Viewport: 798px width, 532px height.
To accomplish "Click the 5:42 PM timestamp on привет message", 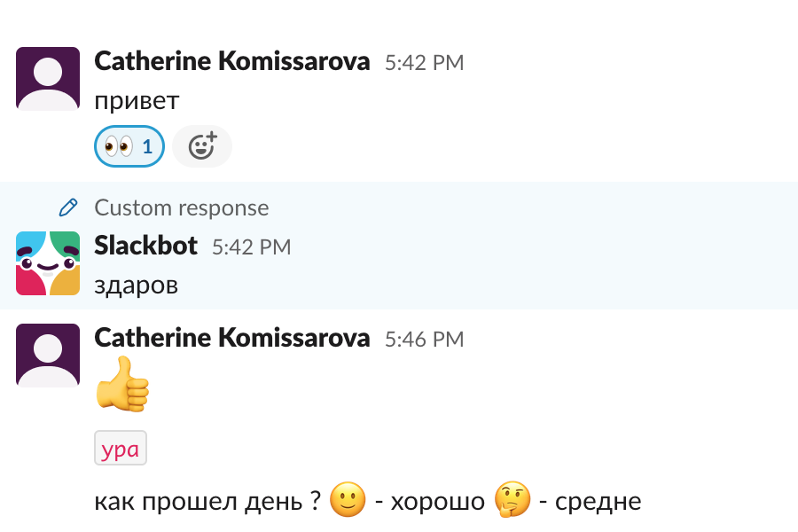I will pyautogui.click(x=424, y=62).
